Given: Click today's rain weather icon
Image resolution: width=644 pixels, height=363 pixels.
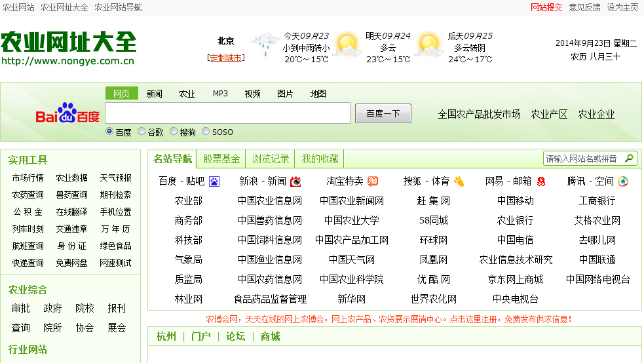Looking at the screenshot, I should coord(265,45).
